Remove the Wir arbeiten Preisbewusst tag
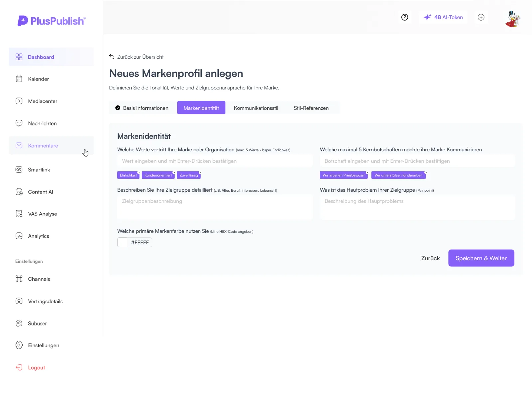532x399 pixels. (x=367, y=172)
